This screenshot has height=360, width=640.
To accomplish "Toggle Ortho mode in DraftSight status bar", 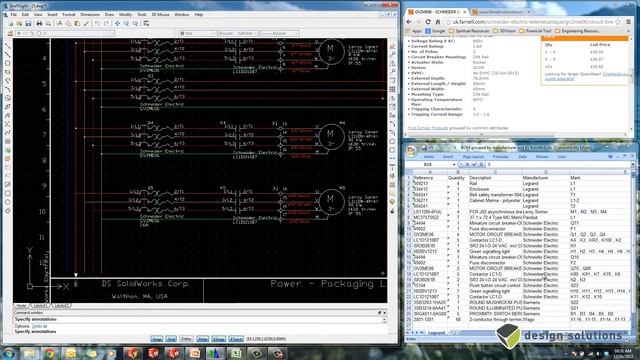I will point(186,339).
